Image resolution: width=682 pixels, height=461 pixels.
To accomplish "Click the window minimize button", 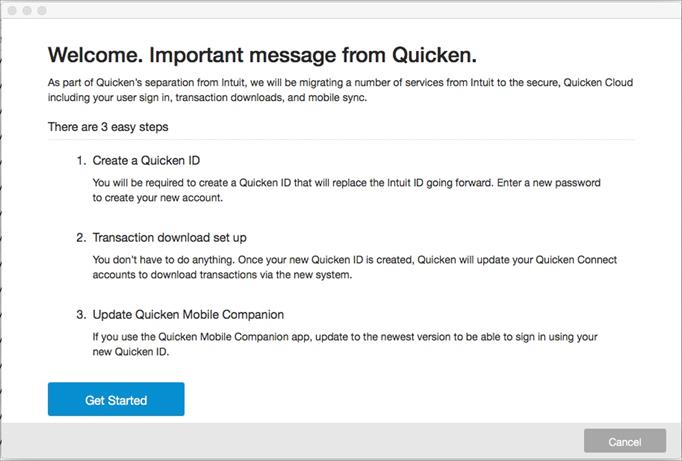I will click(28, 9).
